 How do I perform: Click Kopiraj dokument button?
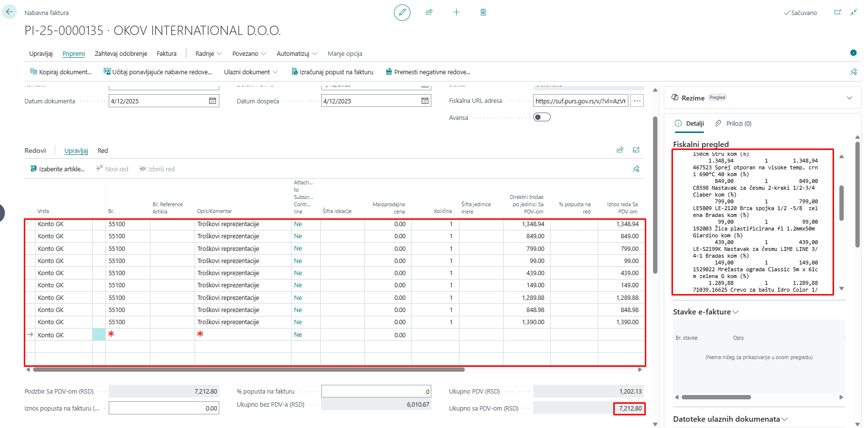pyautogui.click(x=61, y=72)
